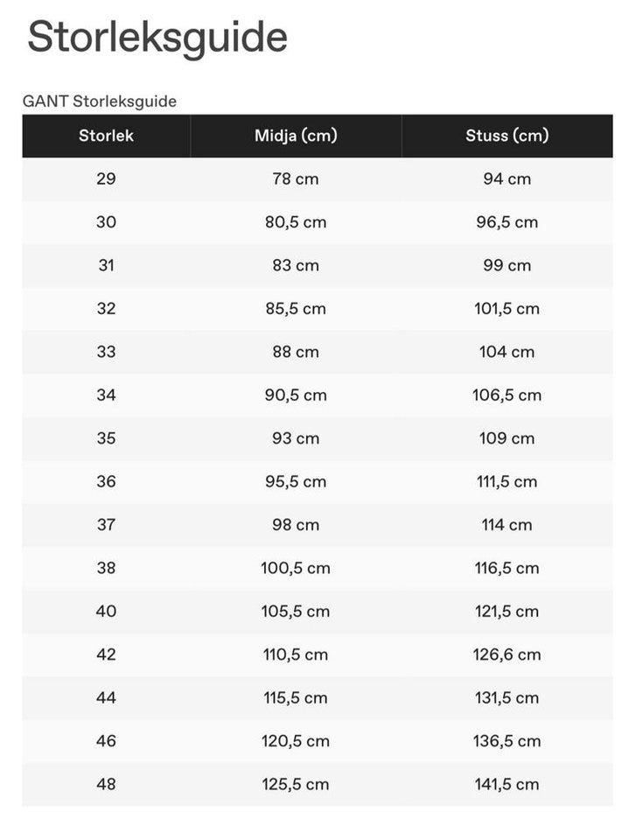636x840 pixels.
Task: Click the 95,5 cm waist cell
Action: coord(296,482)
